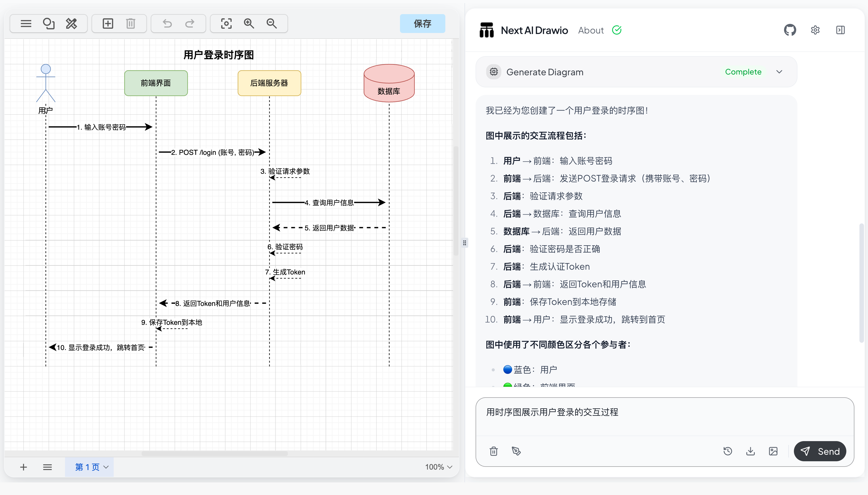This screenshot has width=868, height=495.
Task: Click the insert plus-square icon
Action: 108,23
